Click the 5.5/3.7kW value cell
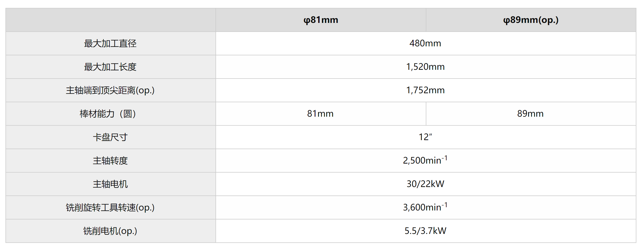The image size is (644, 247). [x=425, y=231]
